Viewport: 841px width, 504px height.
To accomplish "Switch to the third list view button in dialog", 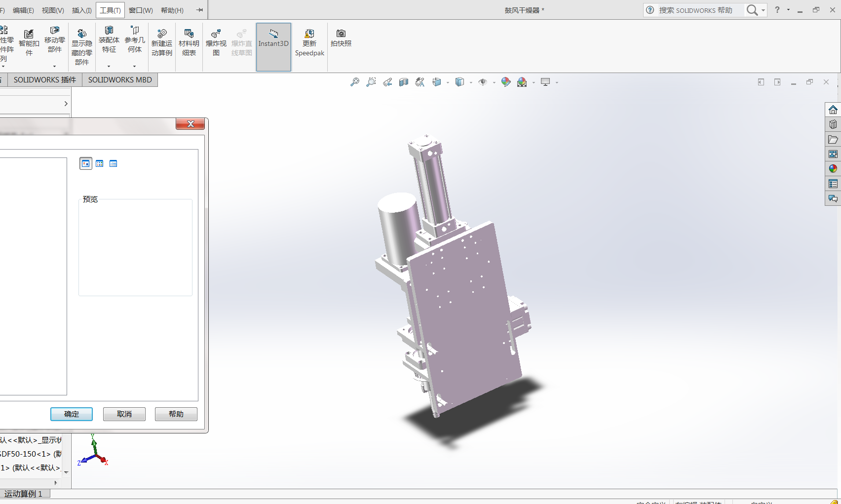I will (x=114, y=164).
